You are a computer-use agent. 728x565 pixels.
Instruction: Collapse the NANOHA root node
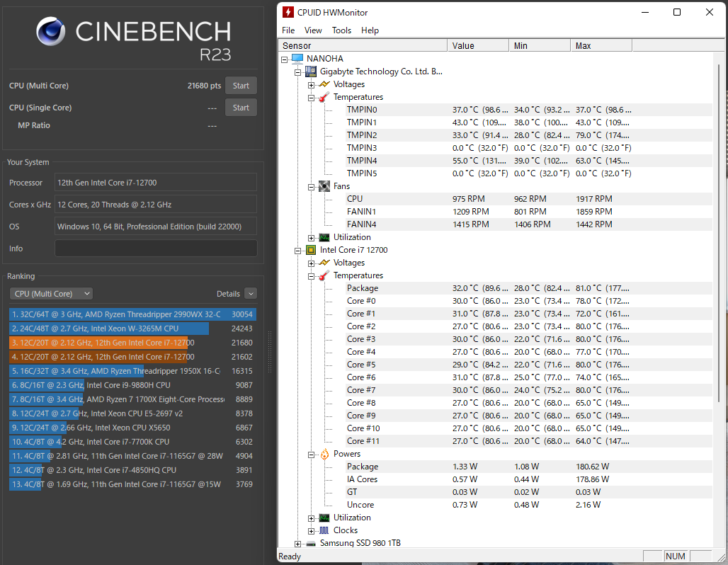pos(284,59)
